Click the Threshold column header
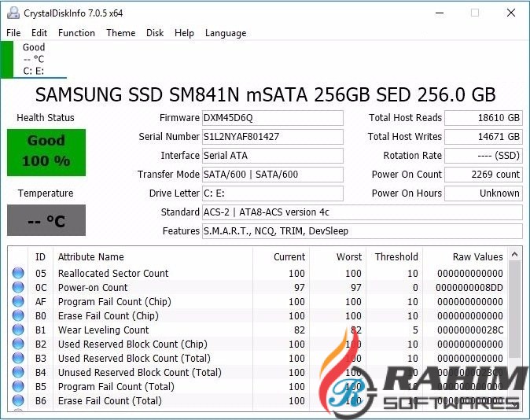Screen dimensions: 530x420 coord(396,257)
